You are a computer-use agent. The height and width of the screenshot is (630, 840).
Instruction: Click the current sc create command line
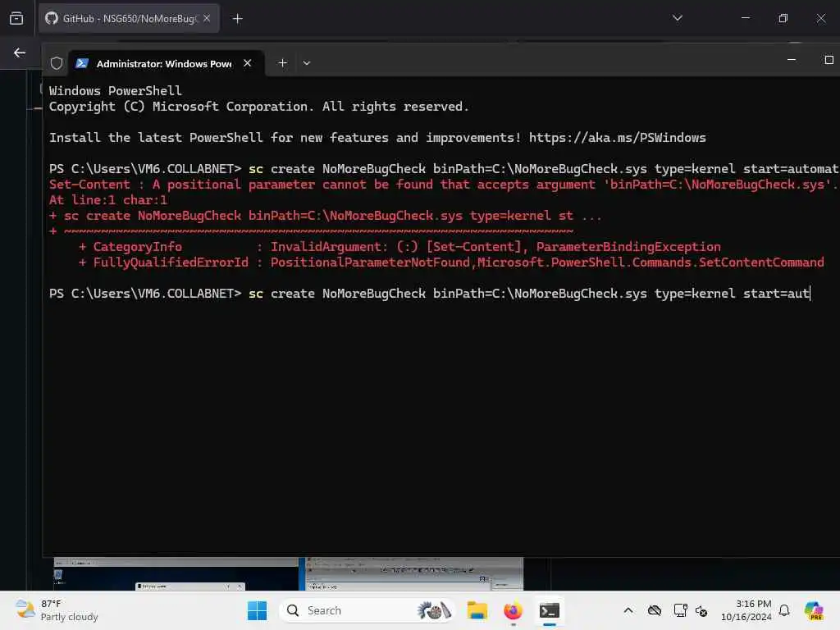(430, 294)
